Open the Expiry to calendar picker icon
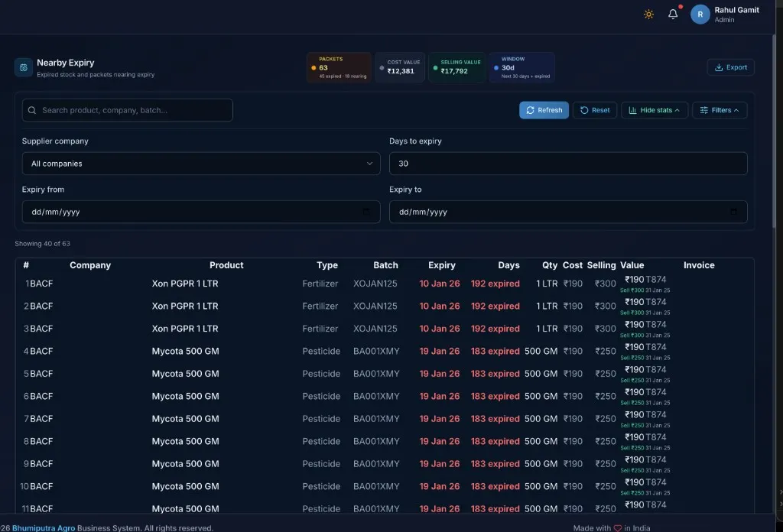Viewport: 783px width, 532px height. click(733, 212)
